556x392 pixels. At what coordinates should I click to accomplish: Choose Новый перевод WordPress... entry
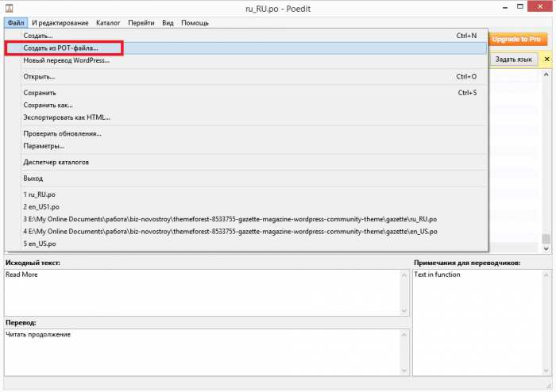(x=246, y=60)
